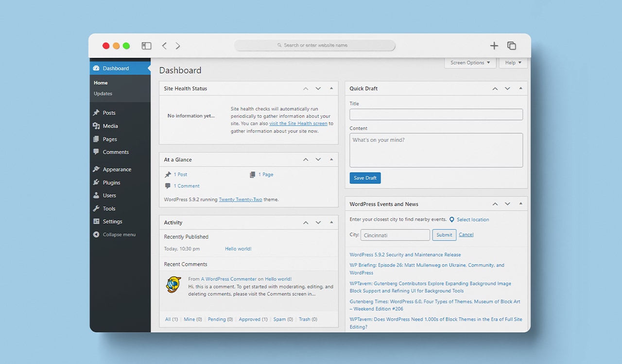The image size is (622, 364).
Task: Collapse the Quick Draft panel
Action: point(520,88)
